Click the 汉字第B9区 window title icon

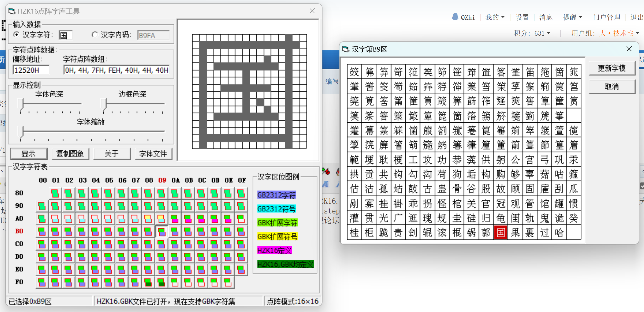[346, 49]
